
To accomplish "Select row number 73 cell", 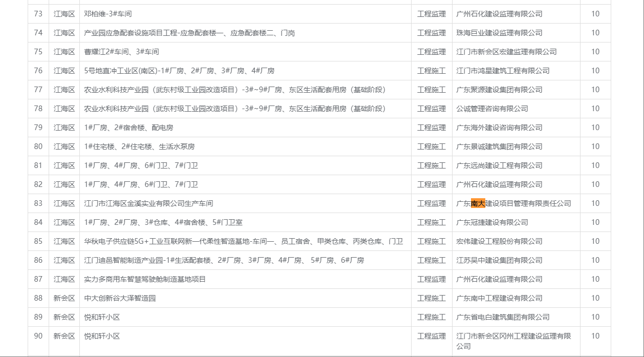I will tap(38, 14).
